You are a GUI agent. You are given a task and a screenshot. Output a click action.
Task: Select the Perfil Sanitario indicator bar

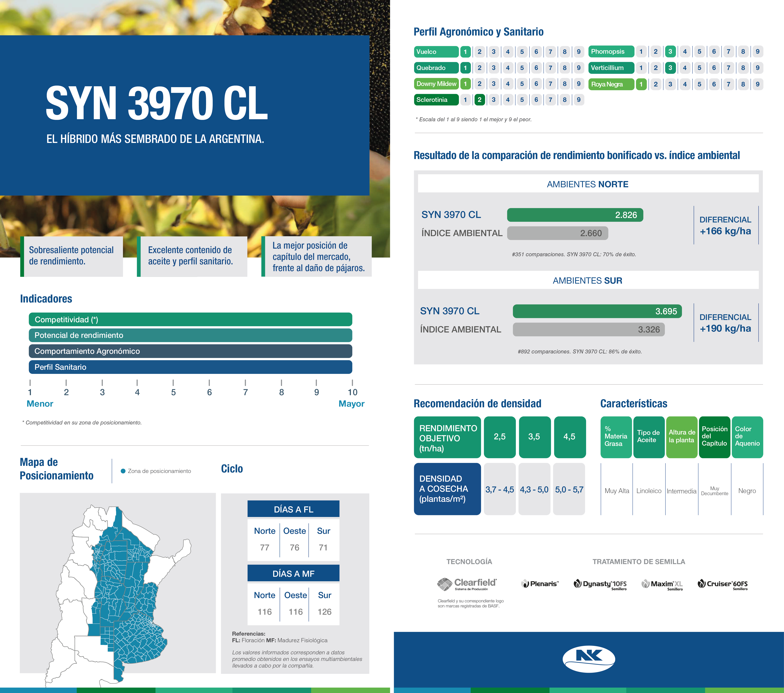pyautogui.click(x=190, y=367)
